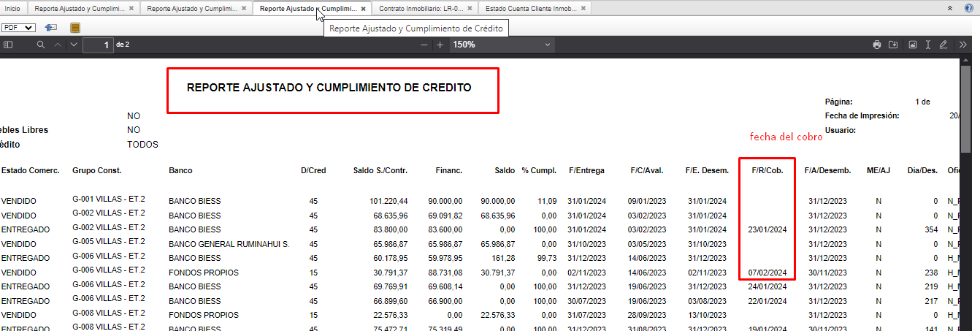Print the report with printer icon
The image size is (980, 331).
click(877, 45)
